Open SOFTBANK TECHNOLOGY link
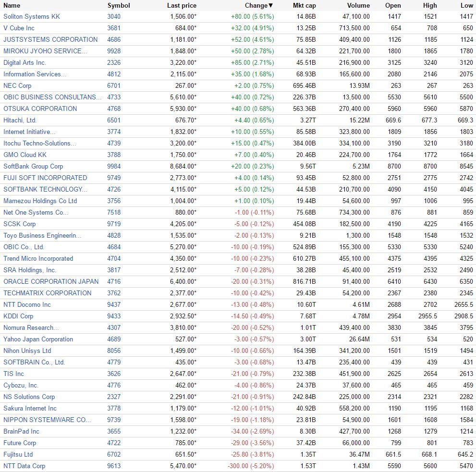The image size is (476, 472). click(x=45, y=189)
